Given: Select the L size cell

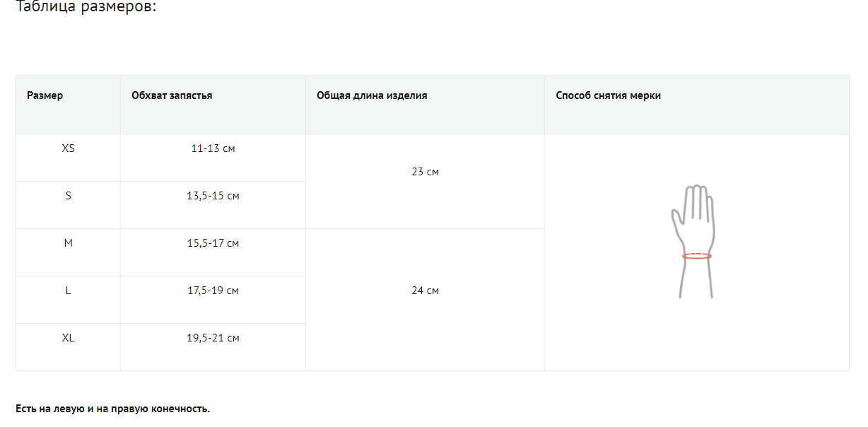Looking at the screenshot, I should pyautogui.click(x=69, y=291).
